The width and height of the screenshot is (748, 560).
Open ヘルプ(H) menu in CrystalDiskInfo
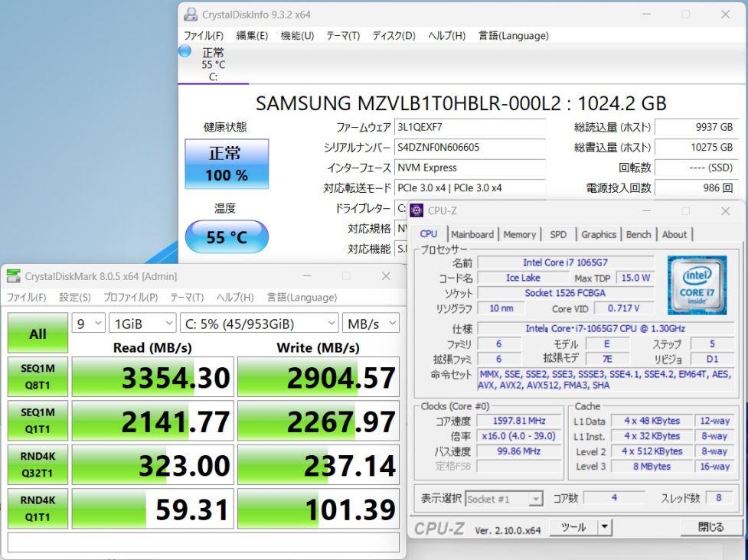point(446,36)
